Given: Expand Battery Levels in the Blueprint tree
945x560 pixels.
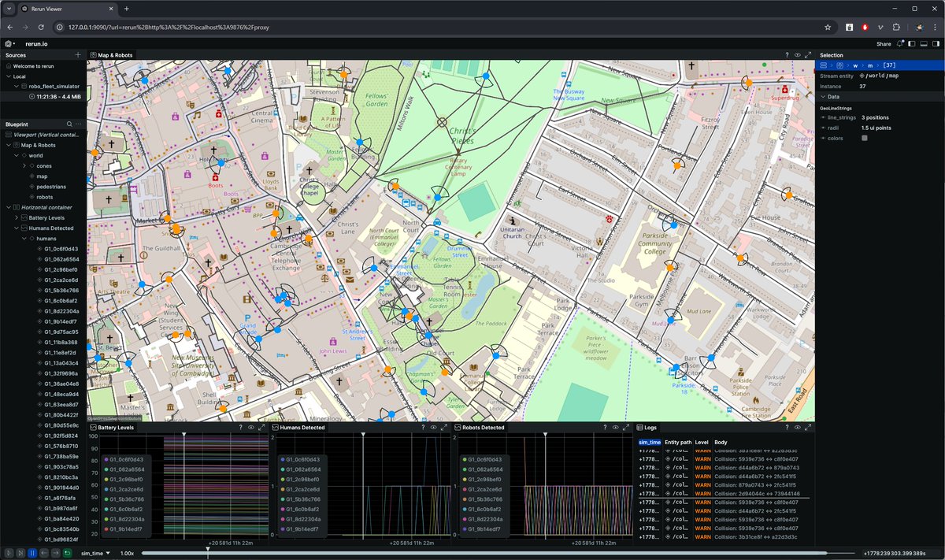Looking at the screenshot, I should coord(16,217).
